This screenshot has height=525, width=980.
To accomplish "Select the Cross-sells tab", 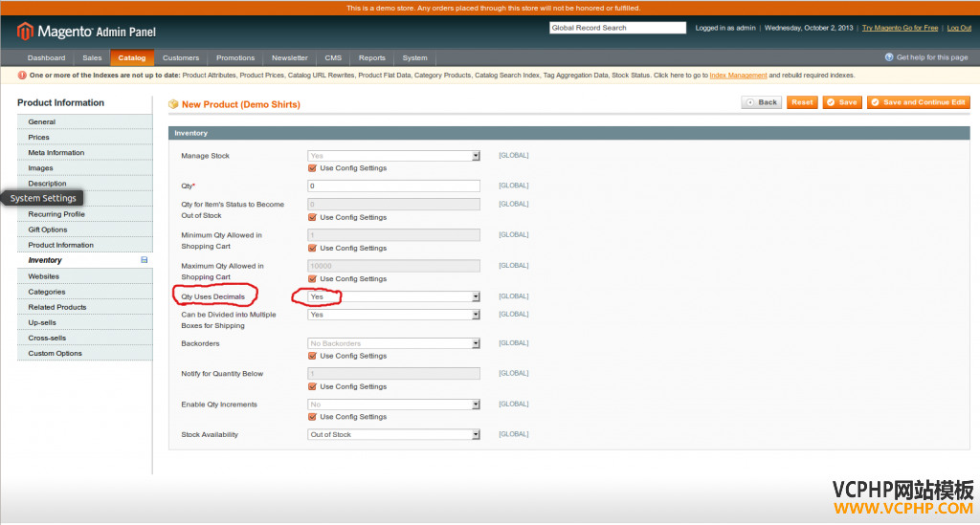I will pos(84,338).
